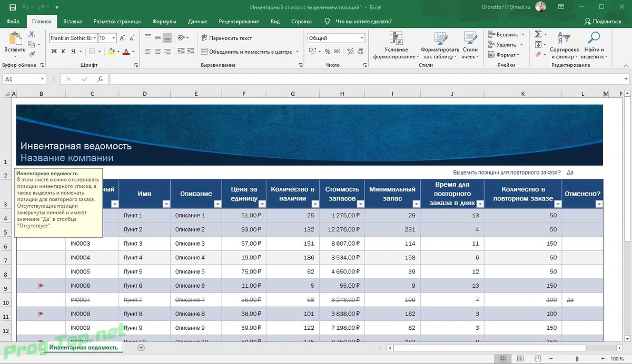Decrease font size with the smaller A icon
The width and height of the screenshot is (632, 364).
click(132, 38)
